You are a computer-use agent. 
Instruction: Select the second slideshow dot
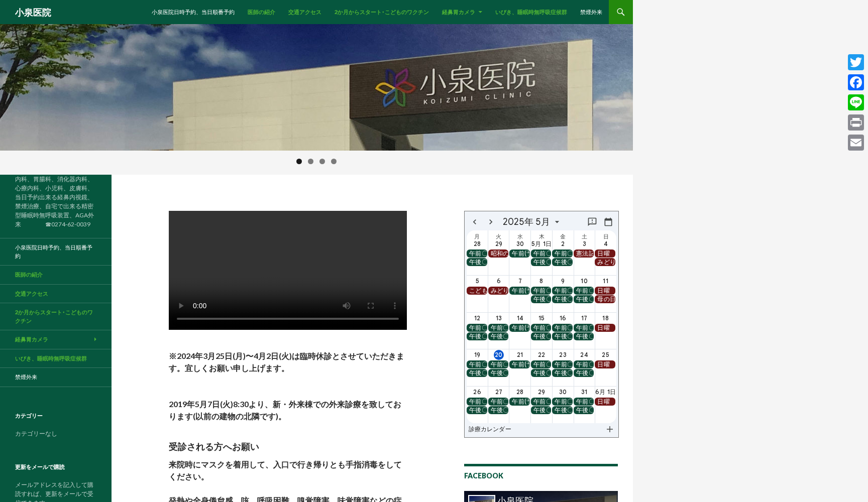coord(310,162)
